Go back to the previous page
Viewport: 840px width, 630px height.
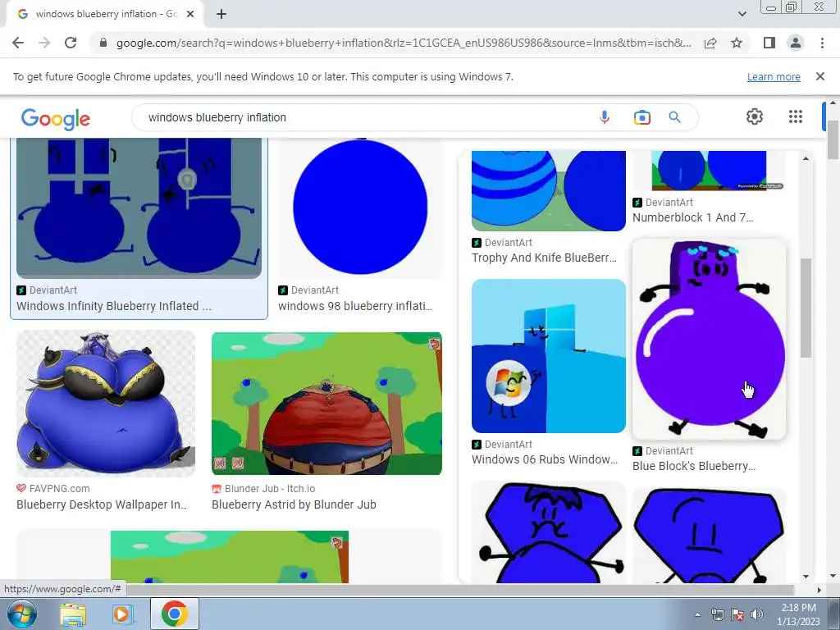pyautogui.click(x=18, y=43)
